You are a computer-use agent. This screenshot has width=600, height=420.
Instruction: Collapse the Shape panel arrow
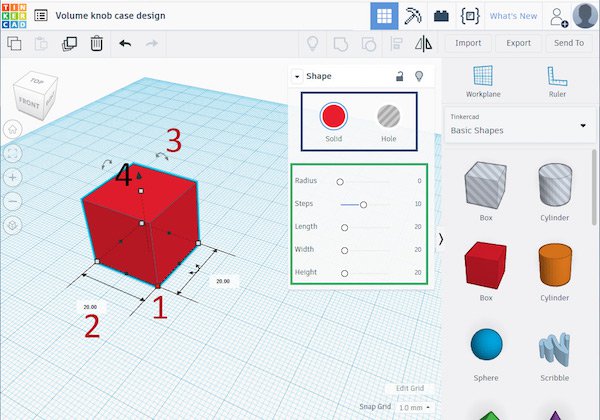(297, 76)
